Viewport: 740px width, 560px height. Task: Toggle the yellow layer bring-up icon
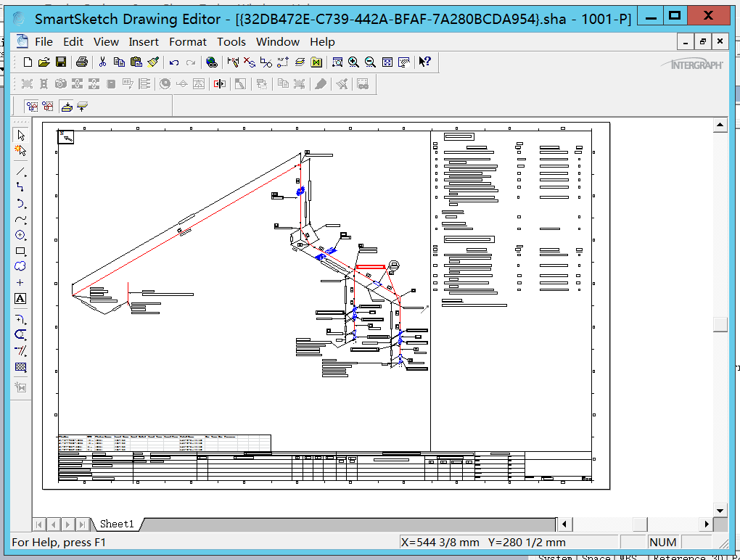(x=83, y=106)
